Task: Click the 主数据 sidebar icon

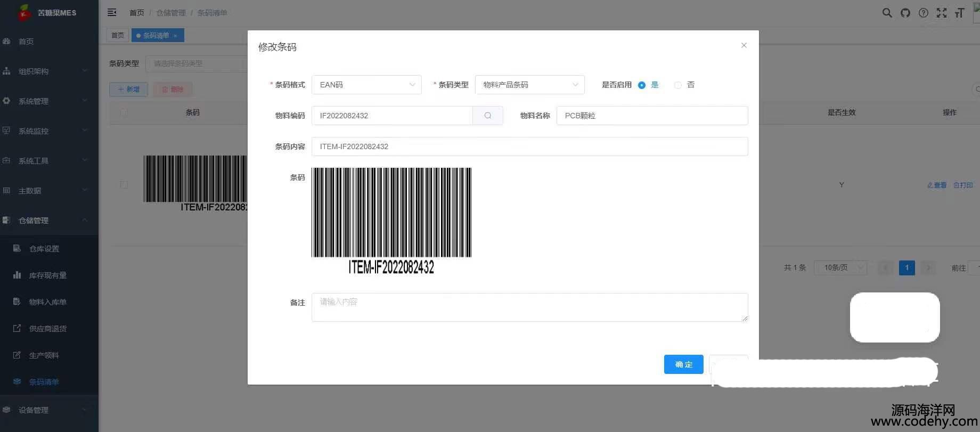Action: (6, 190)
